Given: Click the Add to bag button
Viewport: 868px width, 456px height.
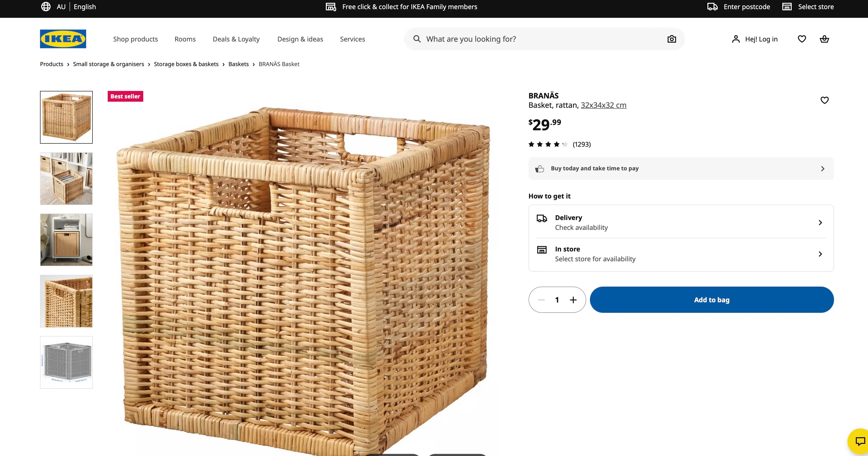Looking at the screenshot, I should [712, 300].
